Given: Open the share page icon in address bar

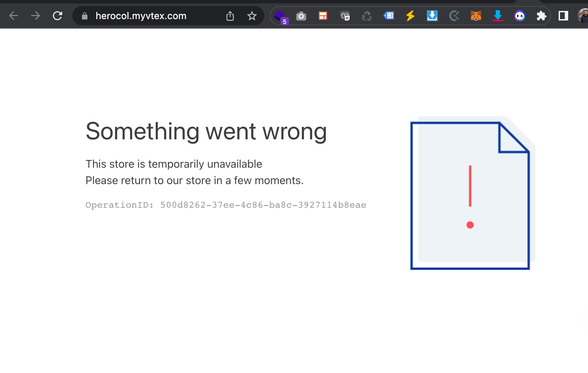Looking at the screenshot, I should (230, 16).
